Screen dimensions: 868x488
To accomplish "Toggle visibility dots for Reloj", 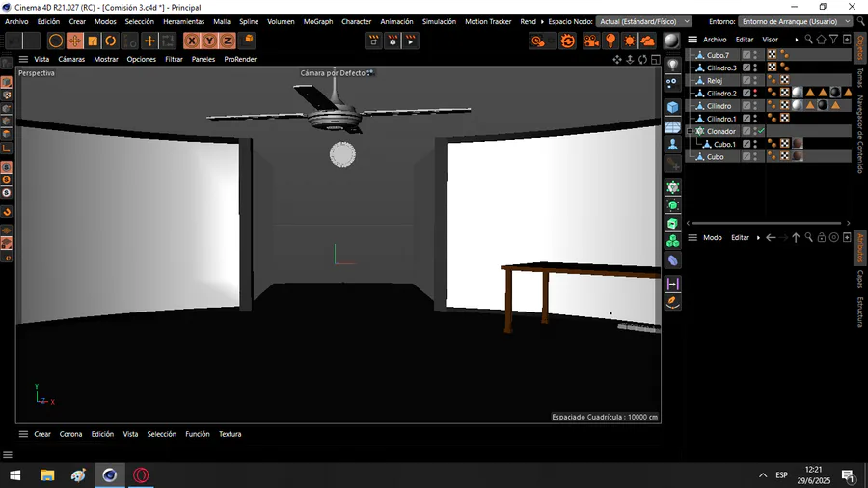I will (755, 80).
